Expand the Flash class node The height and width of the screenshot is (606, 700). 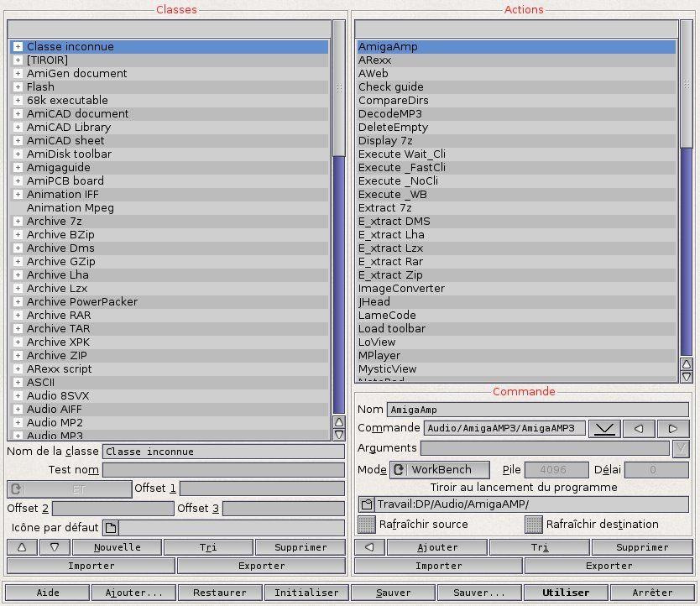click(18, 86)
